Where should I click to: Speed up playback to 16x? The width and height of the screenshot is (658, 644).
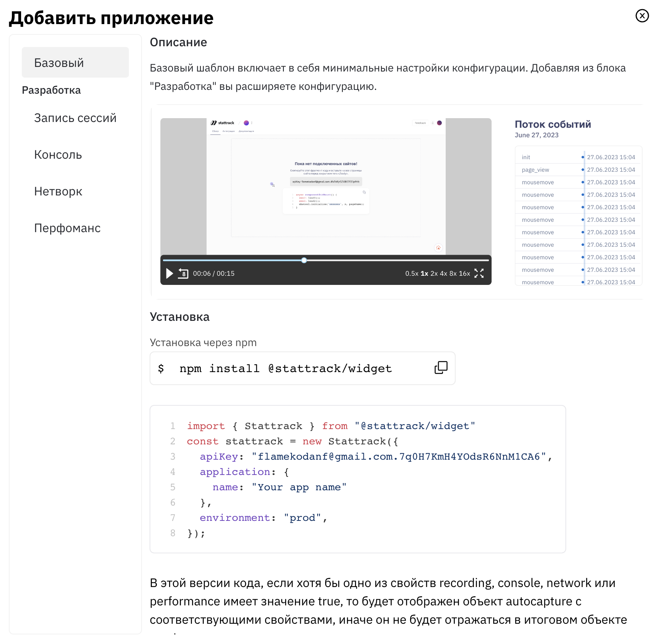[464, 273]
